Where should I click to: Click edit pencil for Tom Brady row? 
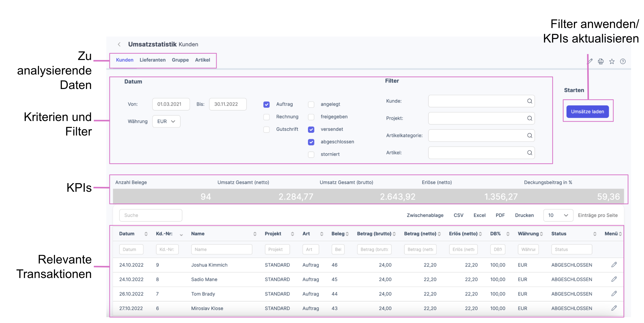614,294
